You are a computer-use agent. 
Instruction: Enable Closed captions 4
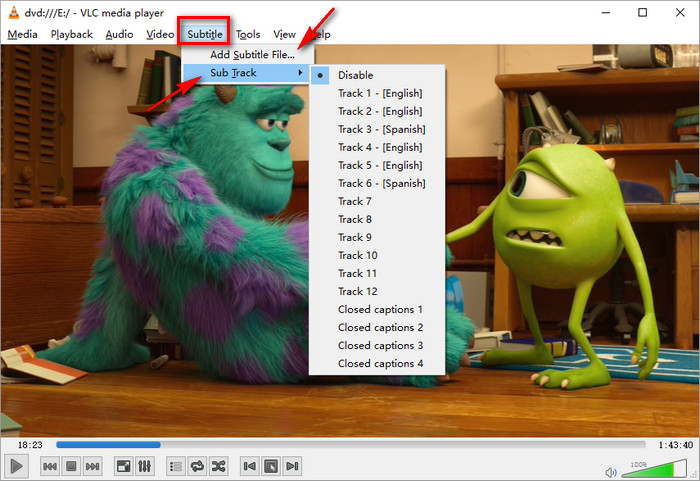(x=377, y=364)
